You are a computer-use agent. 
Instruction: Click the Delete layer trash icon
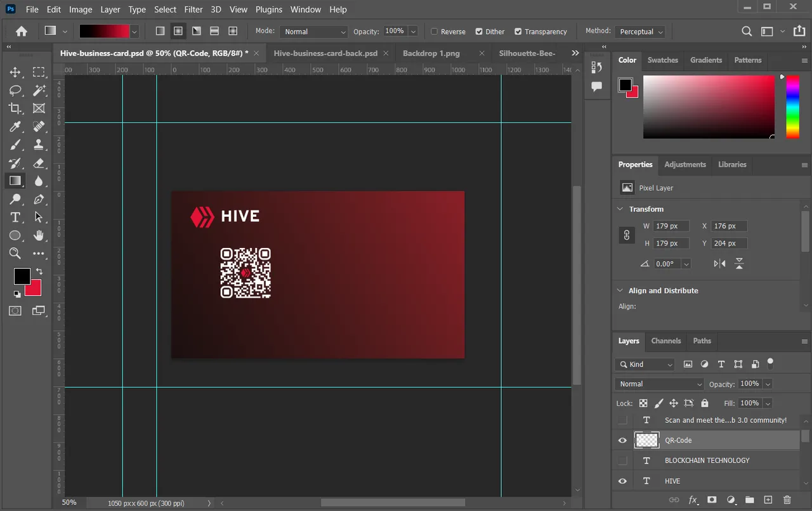point(787,500)
